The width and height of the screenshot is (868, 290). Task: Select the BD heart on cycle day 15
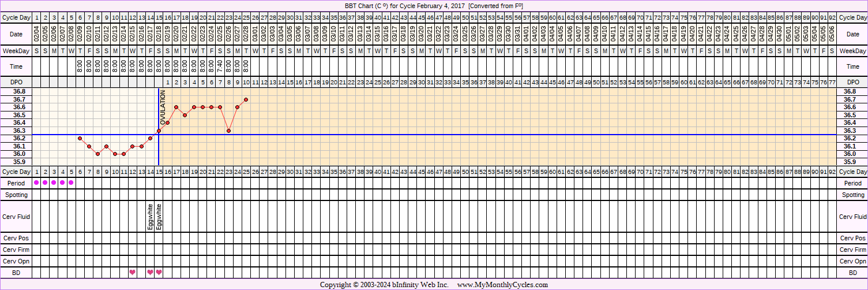tap(159, 272)
